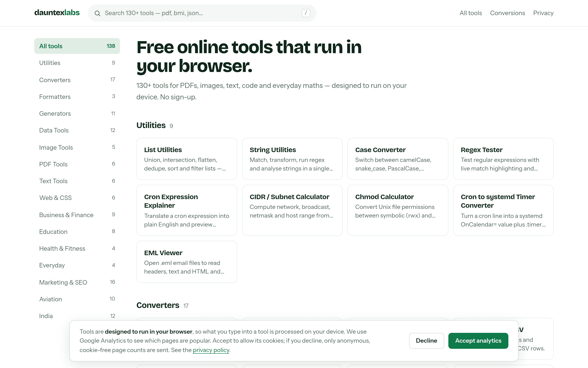588x368 pixels.
Task: Select Business & Finance sidebar category
Action: 77,215
